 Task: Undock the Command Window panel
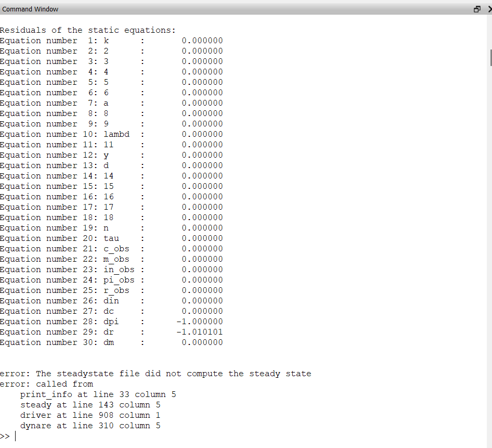tap(477, 9)
